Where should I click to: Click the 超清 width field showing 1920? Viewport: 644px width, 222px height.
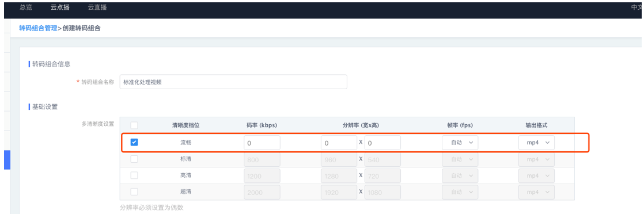(339, 192)
